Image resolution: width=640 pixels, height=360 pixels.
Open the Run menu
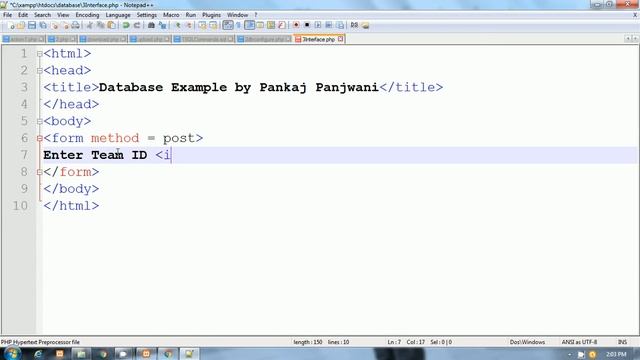point(191,15)
